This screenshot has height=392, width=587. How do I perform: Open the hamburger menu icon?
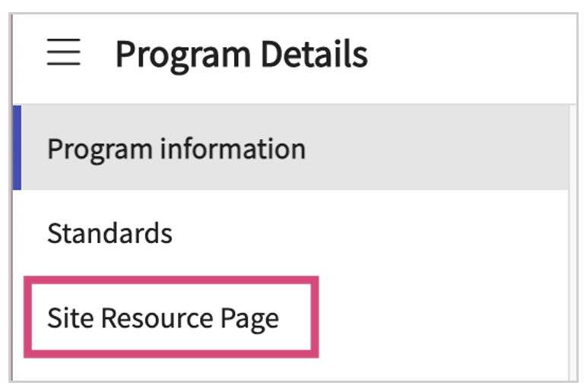[x=63, y=54]
